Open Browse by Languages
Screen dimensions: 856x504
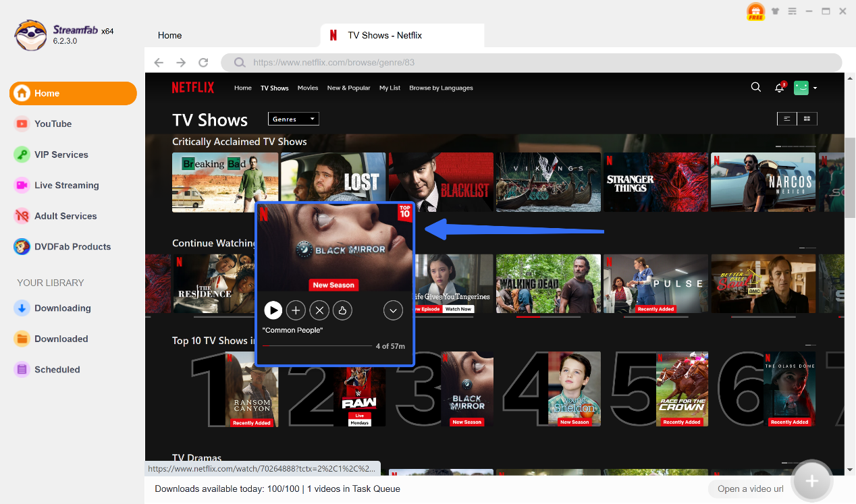pyautogui.click(x=441, y=88)
